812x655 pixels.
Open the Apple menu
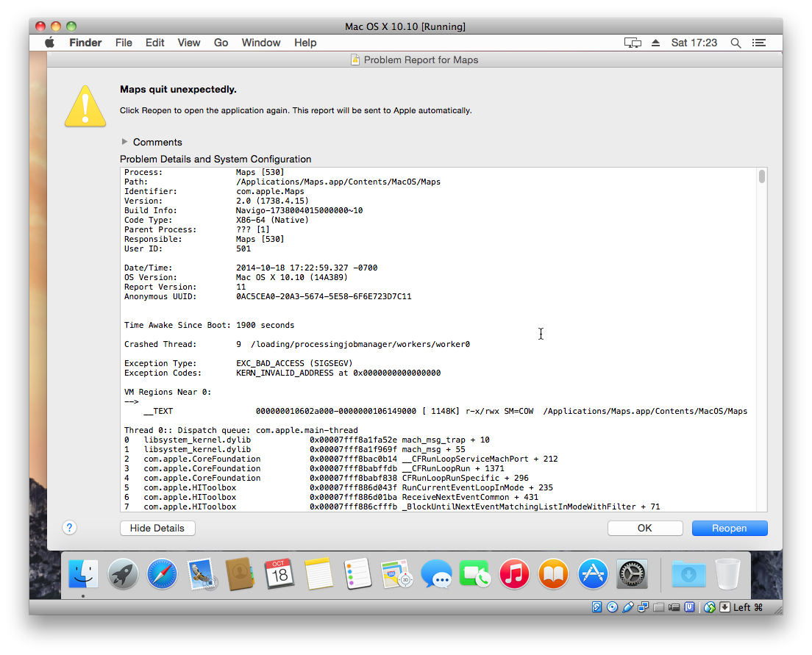[x=50, y=43]
